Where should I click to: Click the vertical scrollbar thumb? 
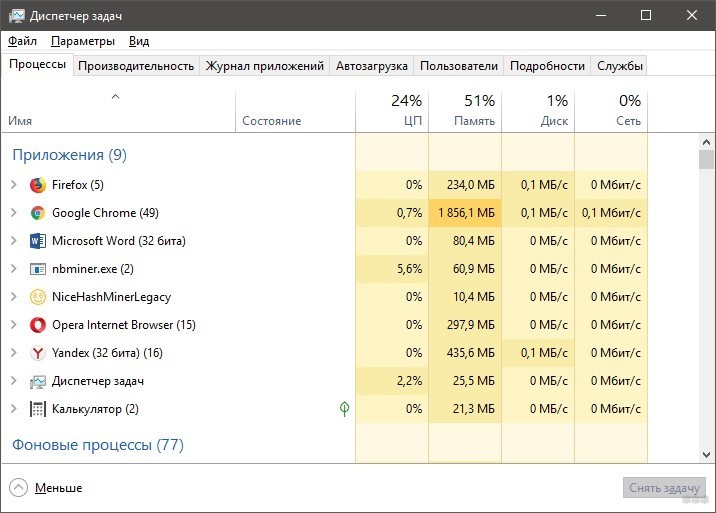click(706, 160)
